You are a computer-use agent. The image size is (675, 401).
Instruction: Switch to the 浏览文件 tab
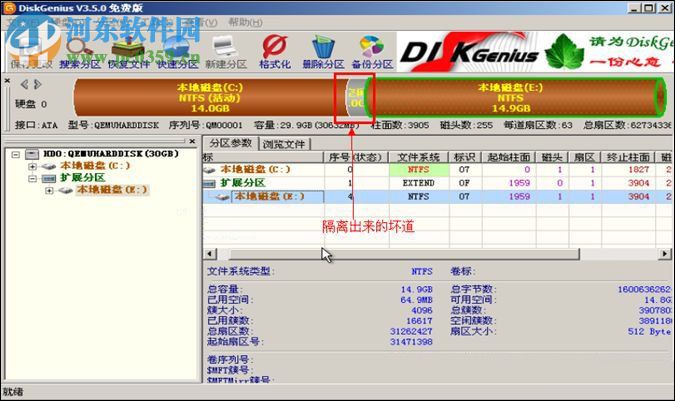(284, 144)
